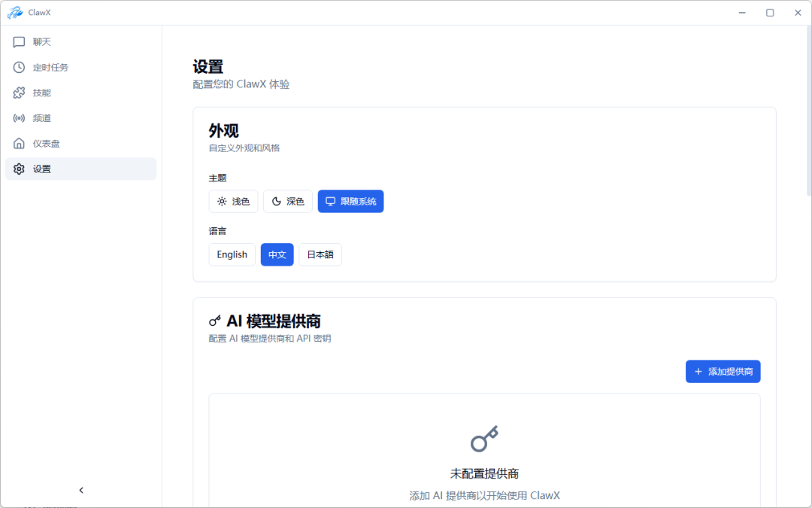Screen dimensions: 812x508
Task: Open the 聊天 page label
Action: pos(42,42)
